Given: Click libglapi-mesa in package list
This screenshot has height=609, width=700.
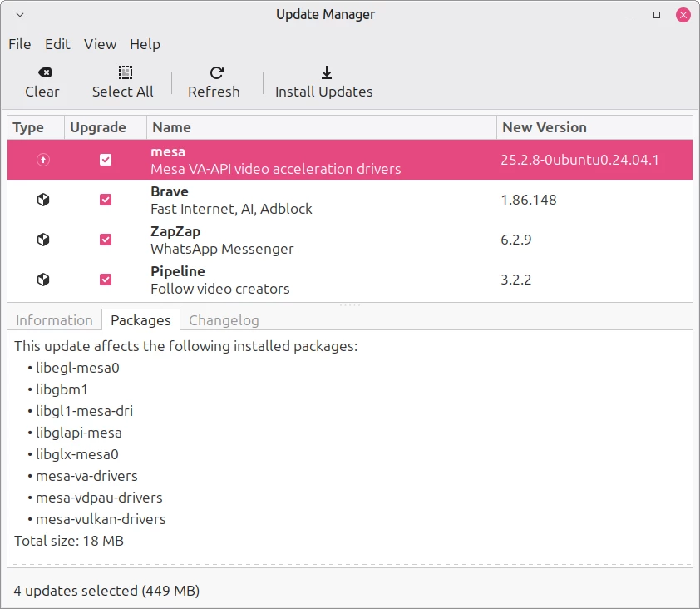Looking at the screenshot, I should tap(79, 433).
